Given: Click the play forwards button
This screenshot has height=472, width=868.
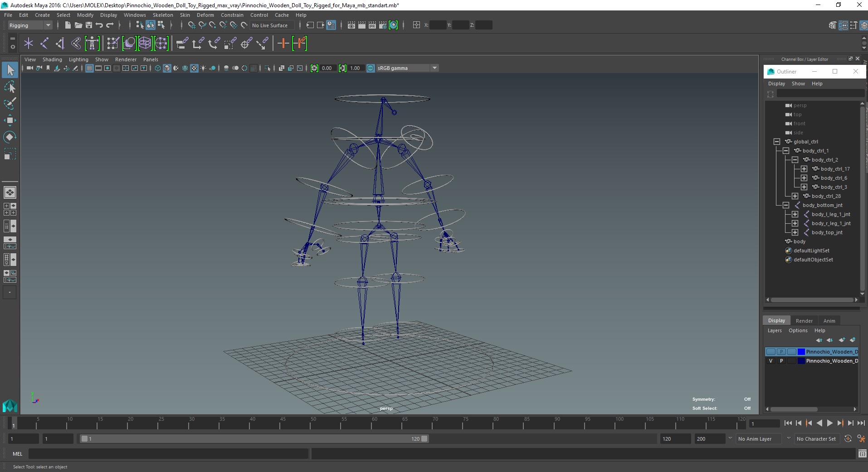Looking at the screenshot, I should tap(829, 423).
